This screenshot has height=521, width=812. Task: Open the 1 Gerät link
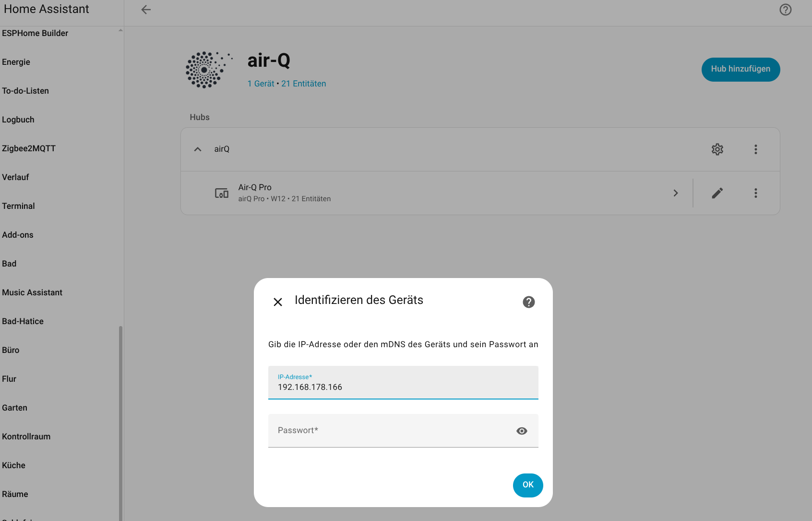[261, 84]
